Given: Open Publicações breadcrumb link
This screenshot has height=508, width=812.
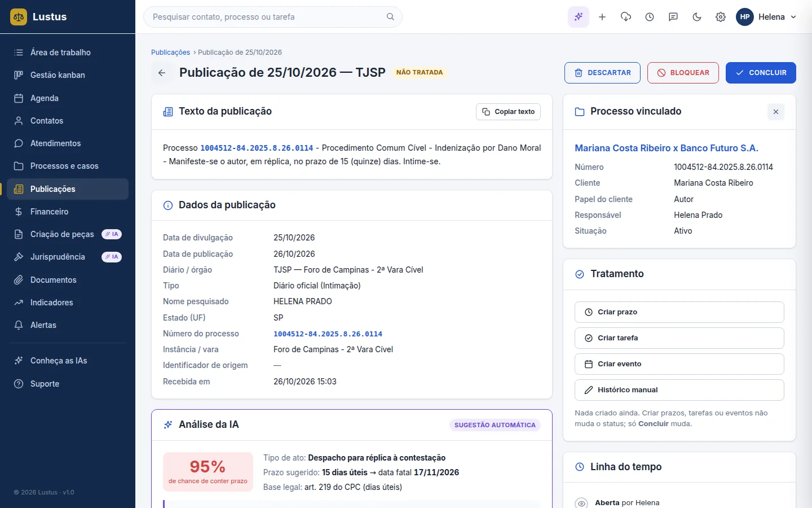Looking at the screenshot, I should [170, 52].
